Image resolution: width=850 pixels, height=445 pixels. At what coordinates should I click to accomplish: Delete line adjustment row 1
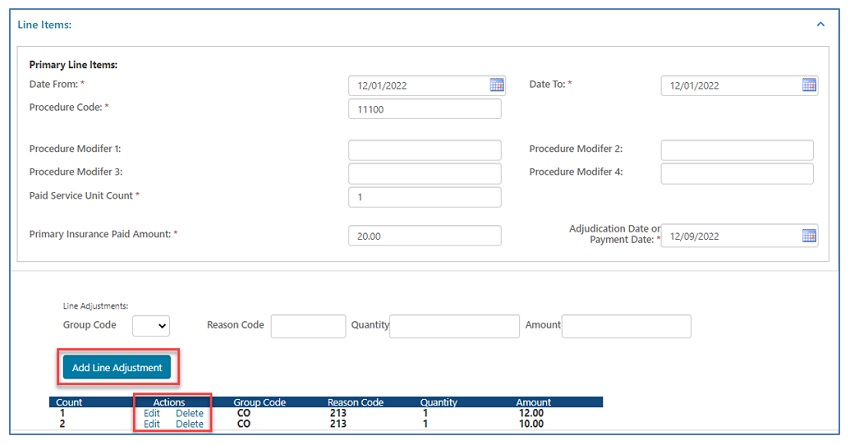click(190, 413)
